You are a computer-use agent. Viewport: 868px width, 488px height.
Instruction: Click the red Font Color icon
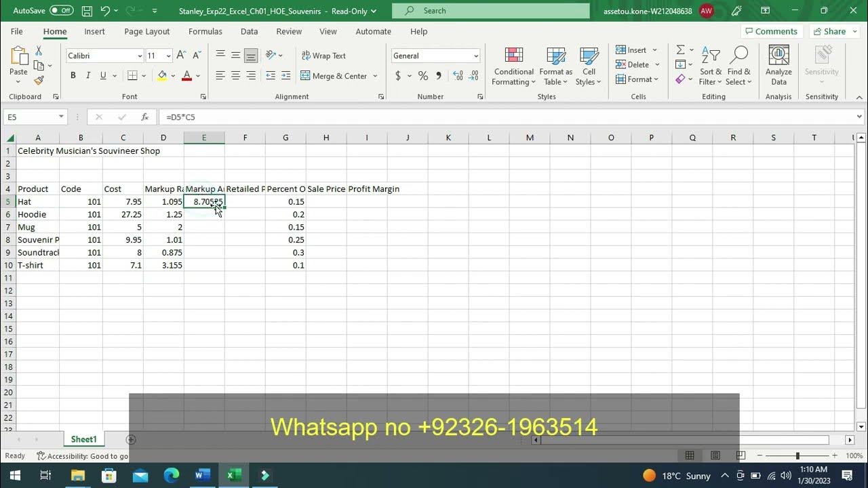(x=186, y=76)
